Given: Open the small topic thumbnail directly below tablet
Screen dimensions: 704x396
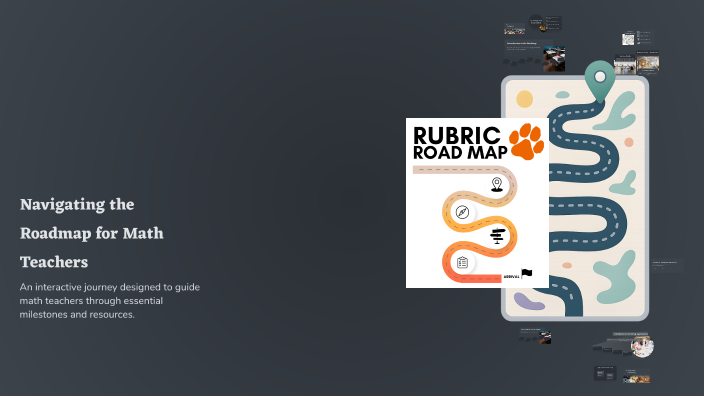Looking at the screenshot, I should [535, 336].
